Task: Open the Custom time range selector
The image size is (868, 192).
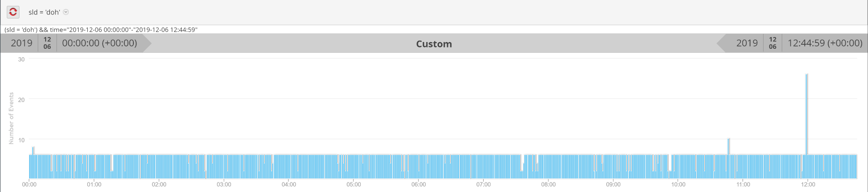Action: click(x=434, y=44)
